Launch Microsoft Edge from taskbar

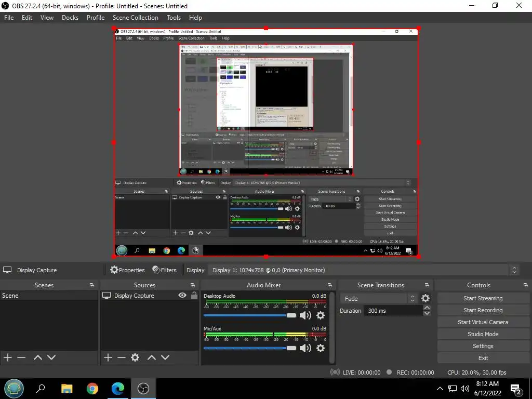[x=118, y=389]
